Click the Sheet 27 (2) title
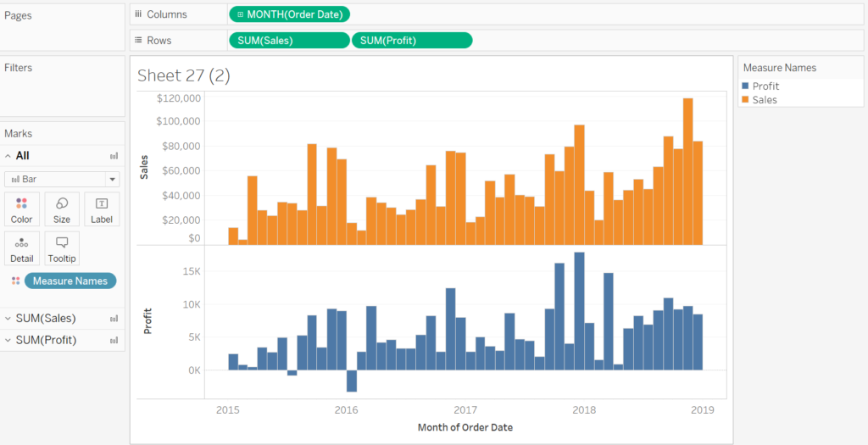The width and height of the screenshot is (868, 445). pos(184,76)
